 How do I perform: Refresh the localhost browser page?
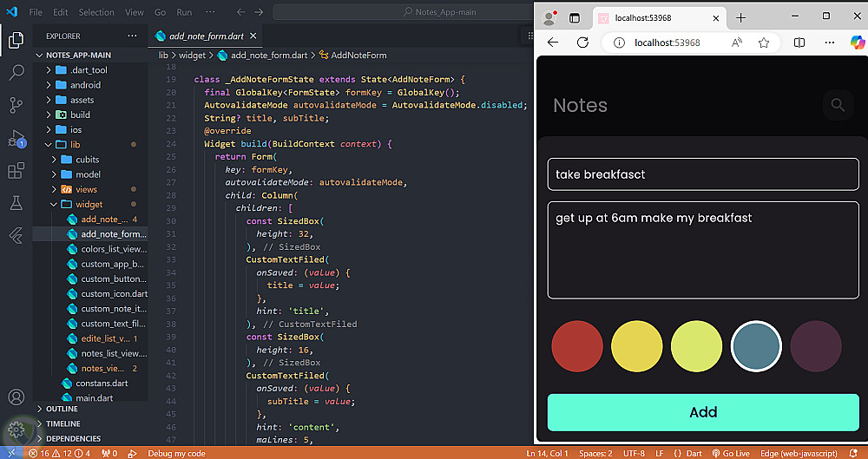pyautogui.click(x=582, y=43)
